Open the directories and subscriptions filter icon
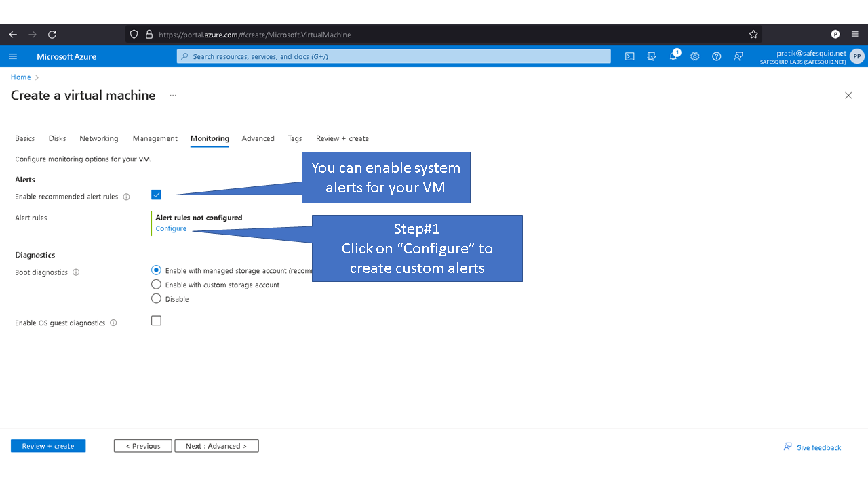868x488 pixels. 652,56
